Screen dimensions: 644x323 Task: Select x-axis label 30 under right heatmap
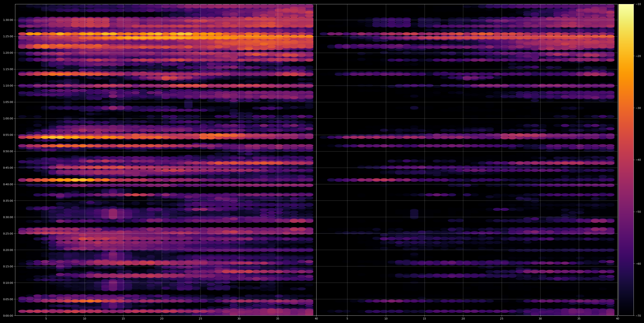point(540,319)
